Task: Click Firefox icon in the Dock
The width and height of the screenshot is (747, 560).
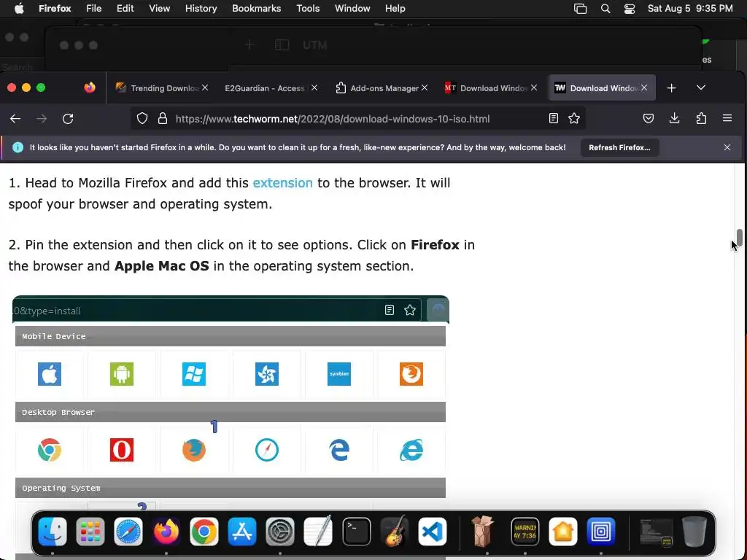Action: coord(166,532)
